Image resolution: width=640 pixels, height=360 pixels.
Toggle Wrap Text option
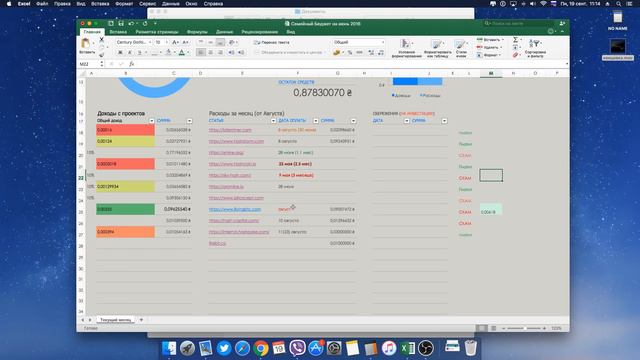pyautogui.click(x=271, y=42)
